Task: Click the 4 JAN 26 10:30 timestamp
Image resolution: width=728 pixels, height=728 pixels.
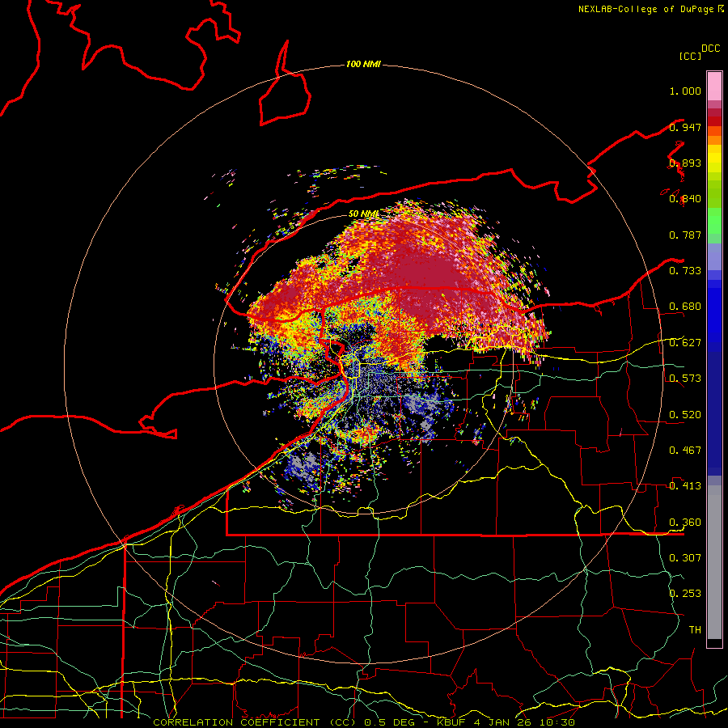Action: (524, 722)
